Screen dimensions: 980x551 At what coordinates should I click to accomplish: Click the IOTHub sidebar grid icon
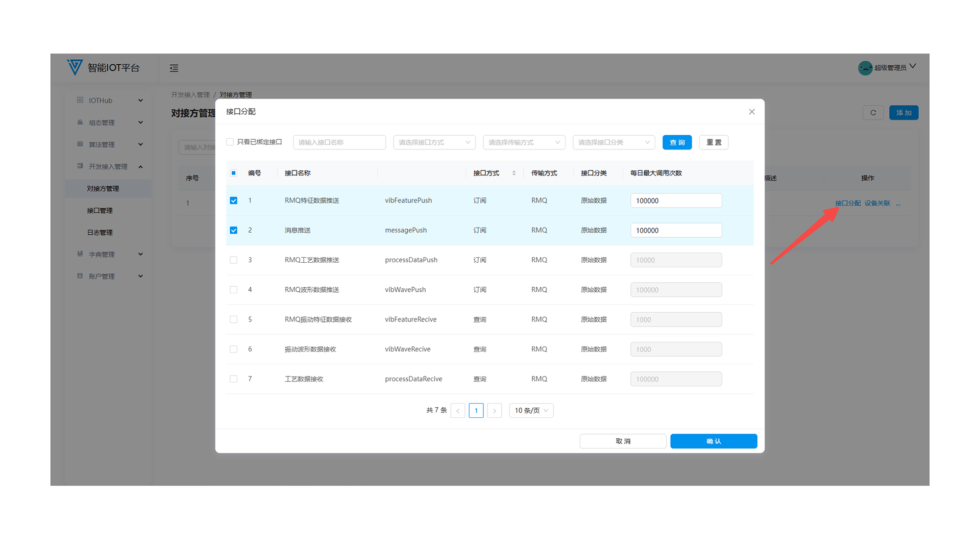pyautogui.click(x=80, y=100)
